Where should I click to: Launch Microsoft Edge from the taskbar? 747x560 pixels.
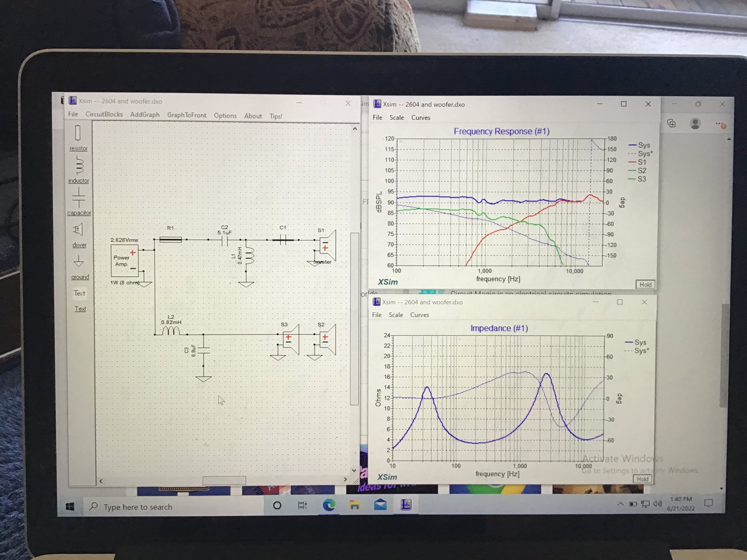(329, 505)
